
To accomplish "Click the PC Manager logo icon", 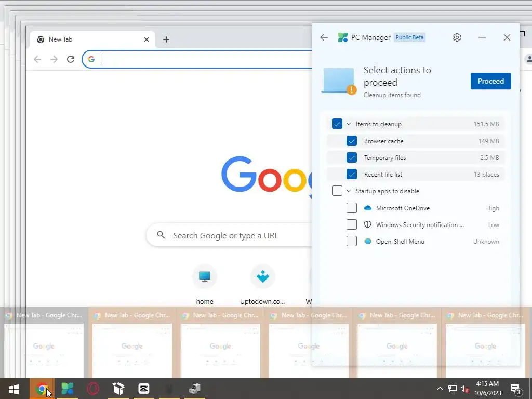I will tap(343, 37).
